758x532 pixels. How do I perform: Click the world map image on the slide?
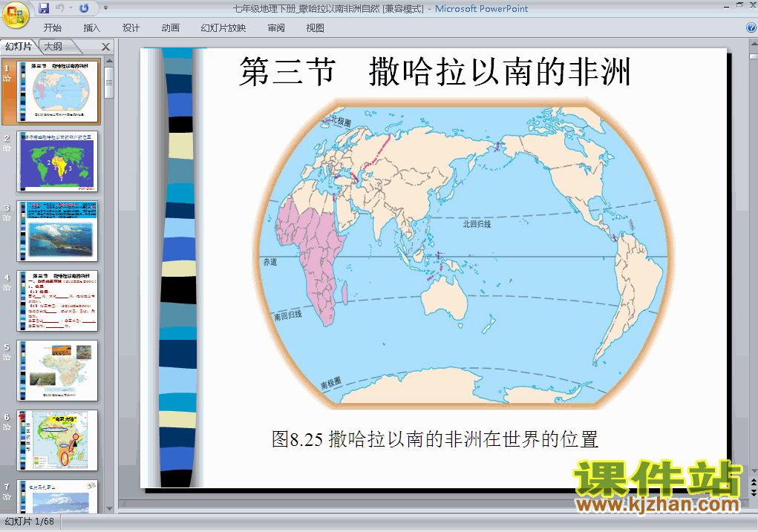(x=463, y=254)
